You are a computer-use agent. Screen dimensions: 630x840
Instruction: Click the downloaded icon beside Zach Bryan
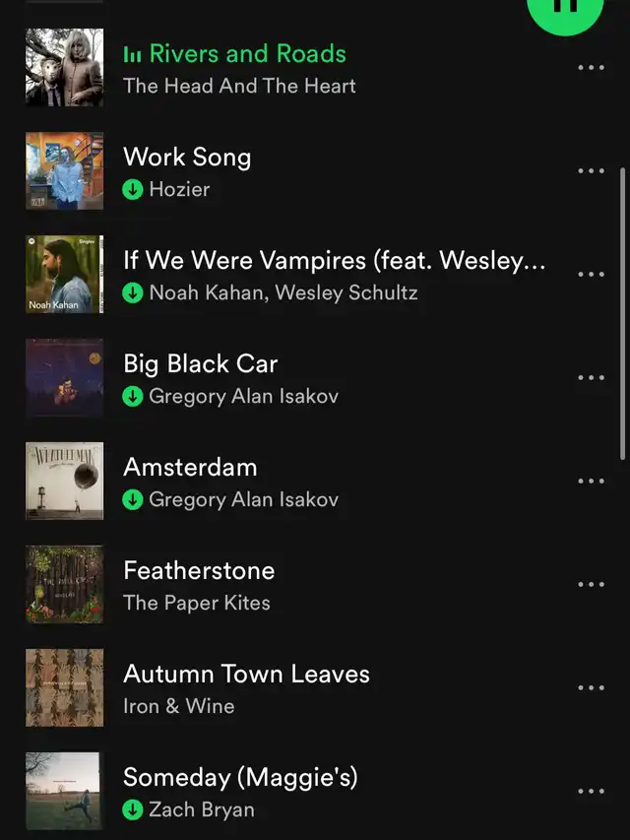click(x=132, y=809)
